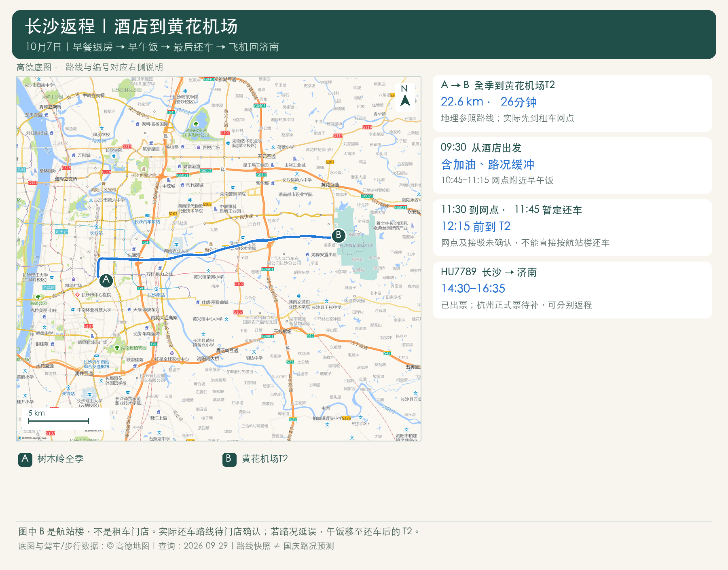The height and width of the screenshot is (570, 728).
Task: Click the A marker on the map
Action: point(106,280)
